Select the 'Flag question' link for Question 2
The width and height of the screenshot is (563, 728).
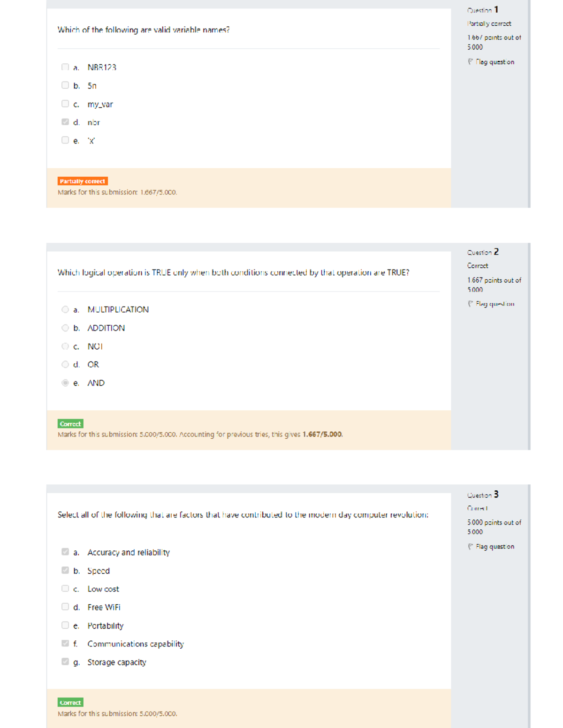click(495, 304)
